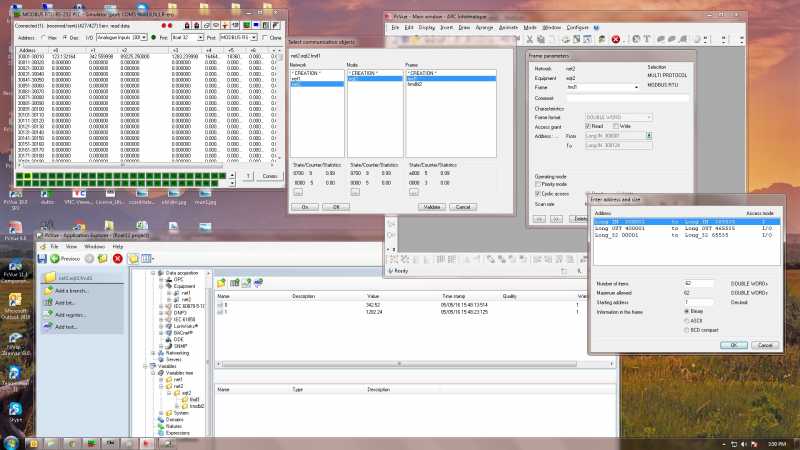
Task: Click the save icon in Application Explorer toolbar
Action: click(x=42, y=259)
